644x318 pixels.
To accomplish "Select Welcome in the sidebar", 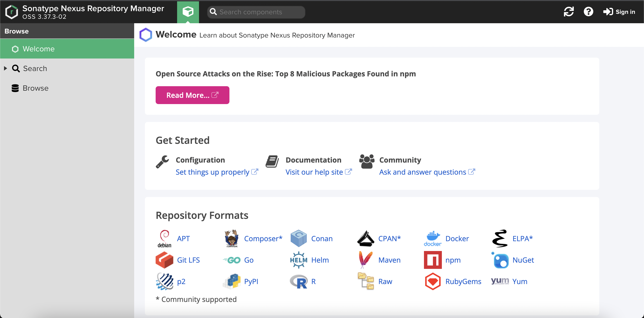I will 38,49.
